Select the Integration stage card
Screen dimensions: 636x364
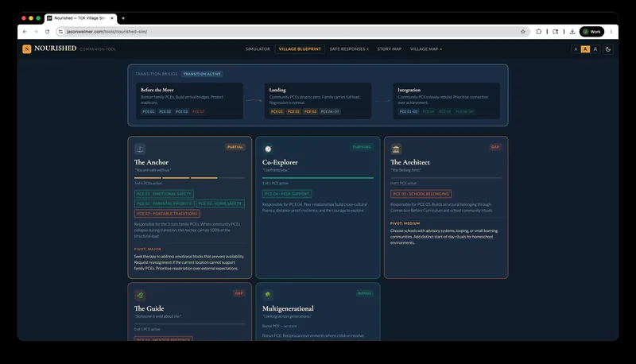coord(446,101)
